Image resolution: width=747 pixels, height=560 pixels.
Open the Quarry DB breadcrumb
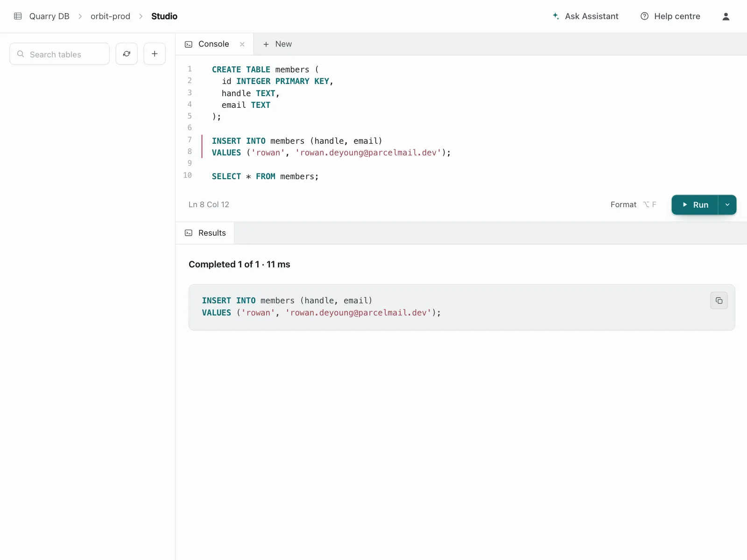coord(49,16)
